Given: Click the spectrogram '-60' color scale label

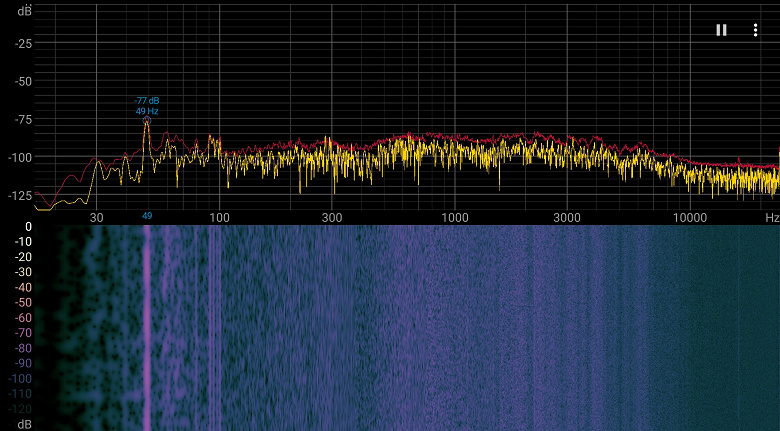Looking at the screenshot, I should pos(23,318).
